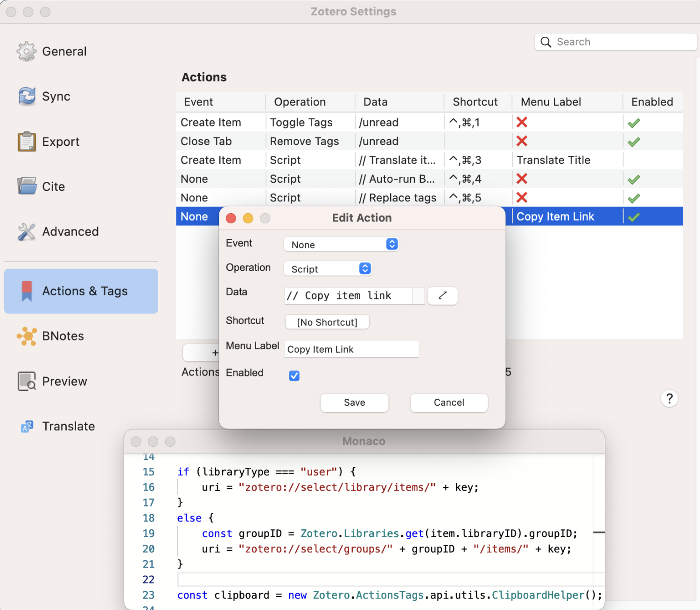Click enabled checkmark of Replace tags row
This screenshot has height=610, width=700.
click(x=634, y=198)
